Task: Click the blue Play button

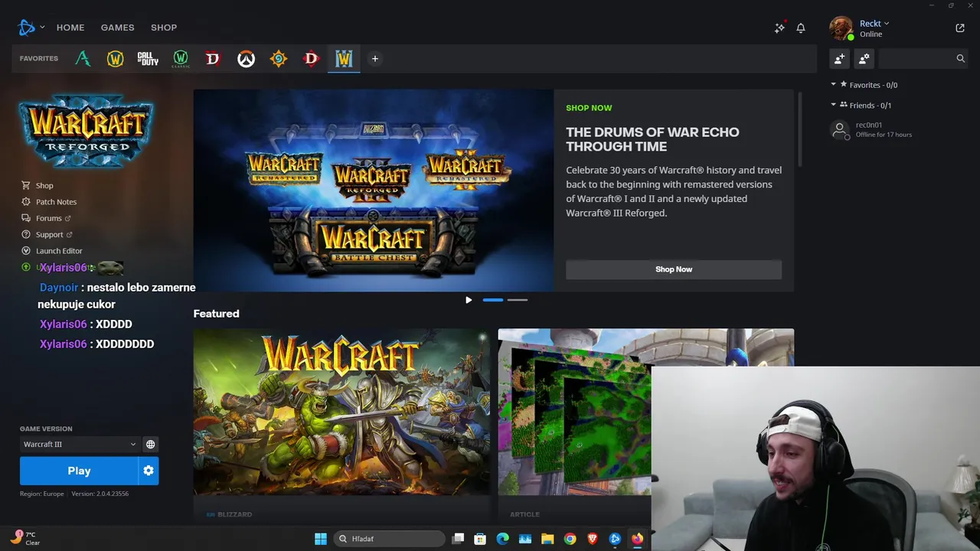Action: click(x=79, y=471)
